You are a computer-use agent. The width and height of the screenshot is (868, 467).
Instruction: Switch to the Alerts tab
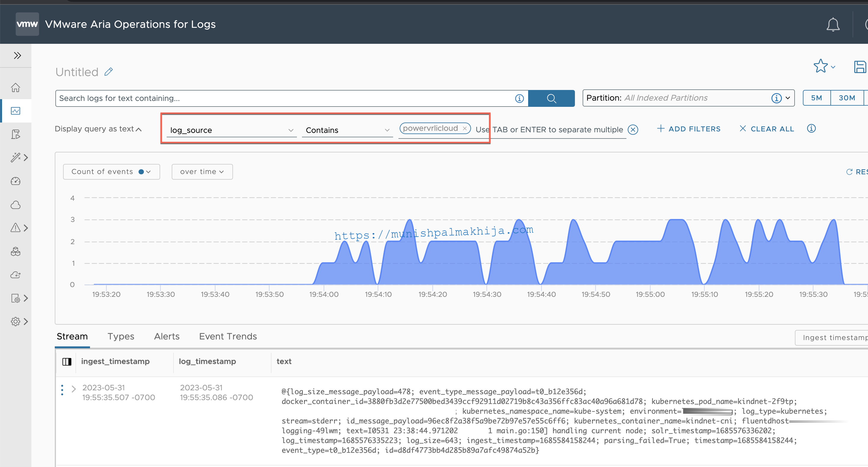[x=167, y=336]
